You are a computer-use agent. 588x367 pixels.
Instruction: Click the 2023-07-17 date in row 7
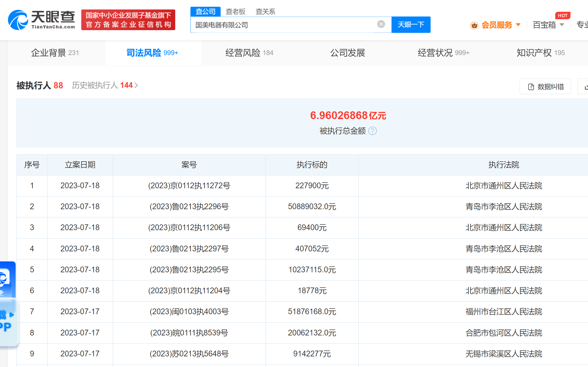80,312
